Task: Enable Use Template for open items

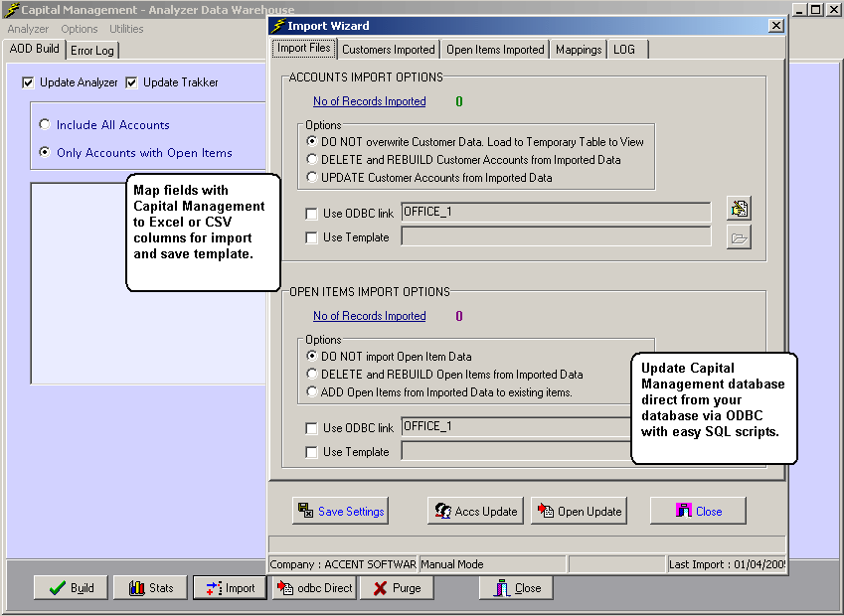Action: point(311,452)
